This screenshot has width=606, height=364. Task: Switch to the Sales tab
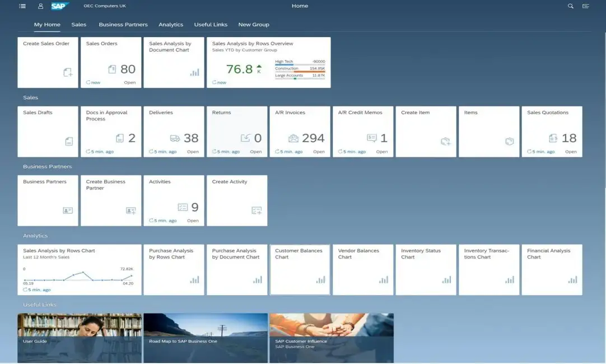pos(79,25)
